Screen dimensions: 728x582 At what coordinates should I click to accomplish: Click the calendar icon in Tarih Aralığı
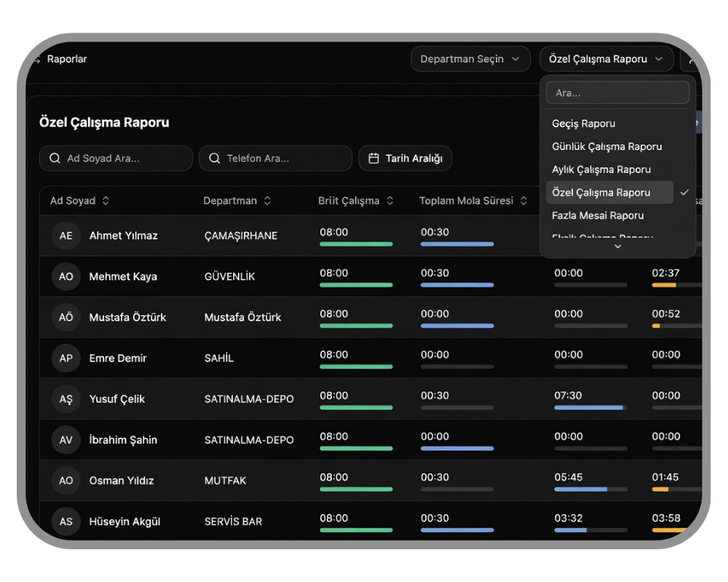[x=373, y=159]
